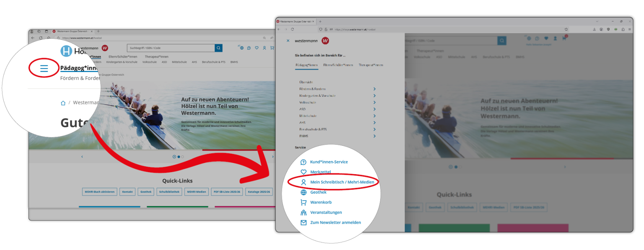The width and height of the screenshot is (644, 250).
Task: Open the Kataloge 2025/26 quick link
Action: [259, 192]
